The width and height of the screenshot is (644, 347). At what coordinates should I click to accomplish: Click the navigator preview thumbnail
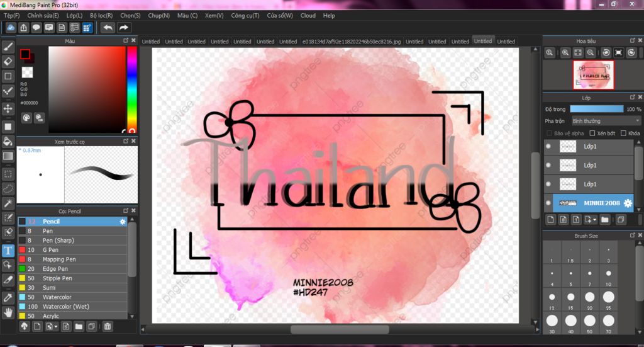(594, 75)
